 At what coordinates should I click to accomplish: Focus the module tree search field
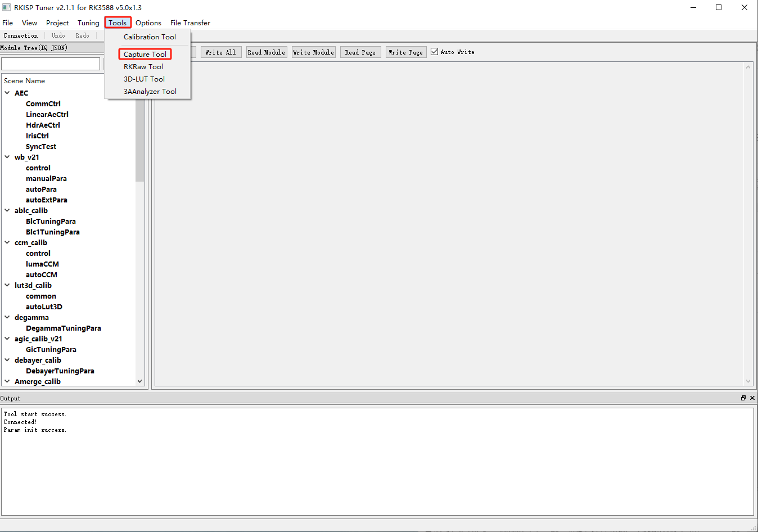[x=51, y=64]
